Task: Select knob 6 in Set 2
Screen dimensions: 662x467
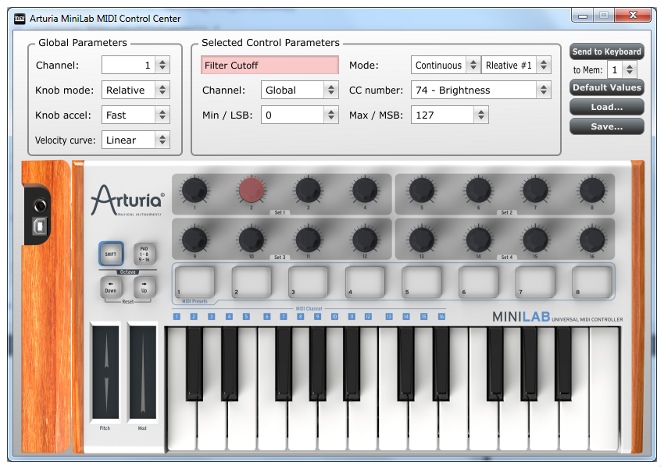Action: pyautogui.click(x=478, y=190)
